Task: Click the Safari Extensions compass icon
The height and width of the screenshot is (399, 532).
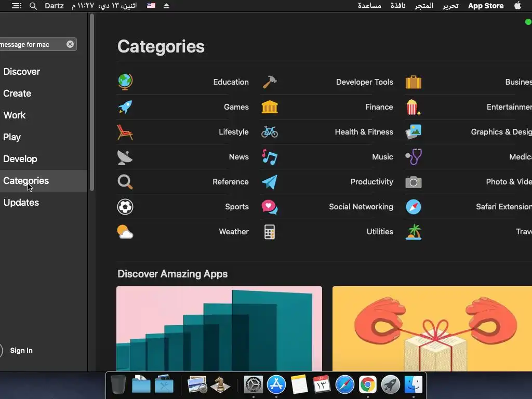Action: (414, 207)
